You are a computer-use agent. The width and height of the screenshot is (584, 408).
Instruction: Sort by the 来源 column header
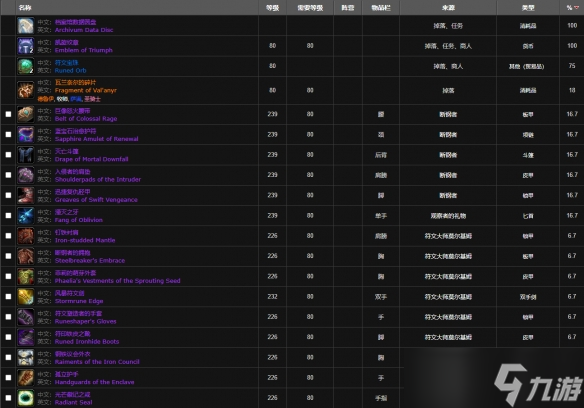[x=448, y=7]
